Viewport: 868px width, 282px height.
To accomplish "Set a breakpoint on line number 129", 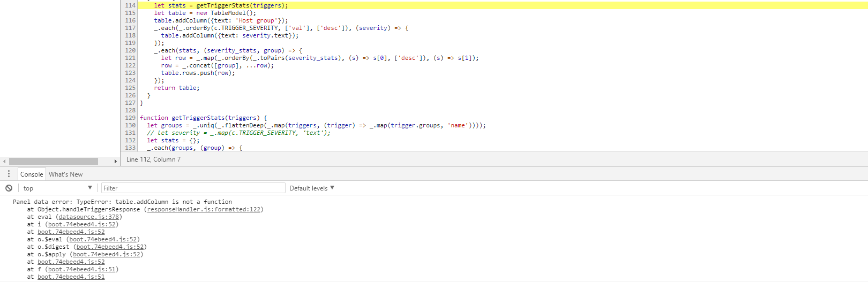I will click(x=130, y=118).
